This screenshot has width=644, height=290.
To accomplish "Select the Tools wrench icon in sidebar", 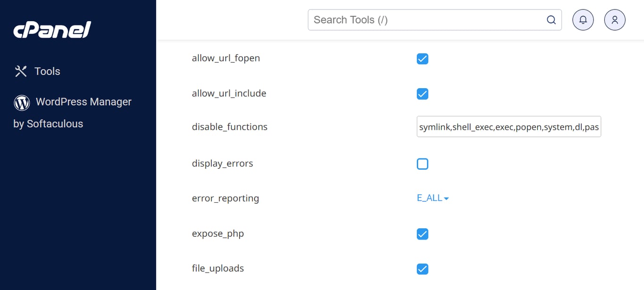I will pos(21,71).
